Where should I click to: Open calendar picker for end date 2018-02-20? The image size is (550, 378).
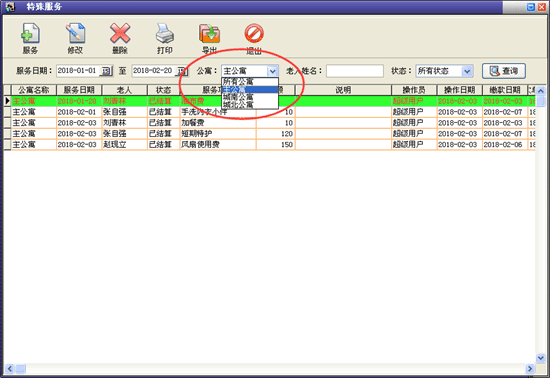coord(182,71)
